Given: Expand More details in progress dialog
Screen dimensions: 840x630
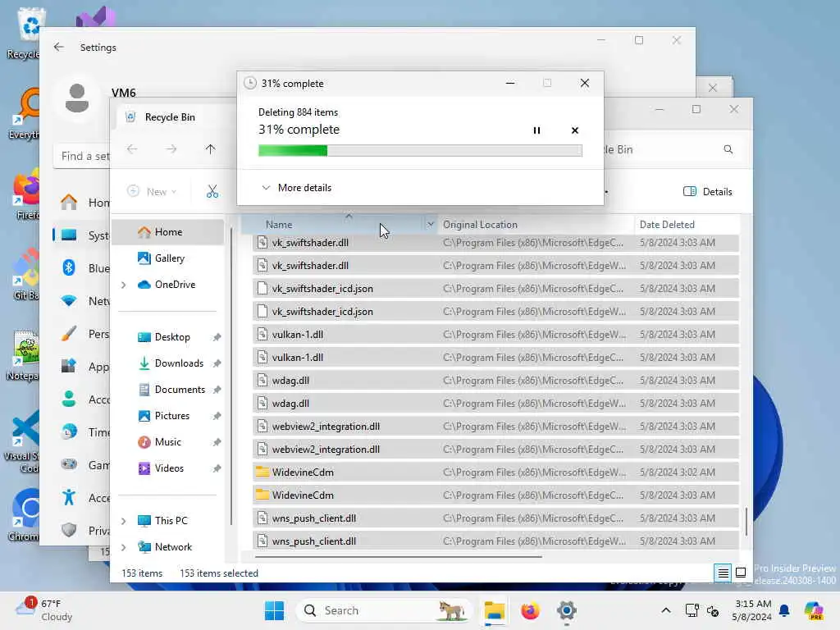Looking at the screenshot, I should 296,188.
